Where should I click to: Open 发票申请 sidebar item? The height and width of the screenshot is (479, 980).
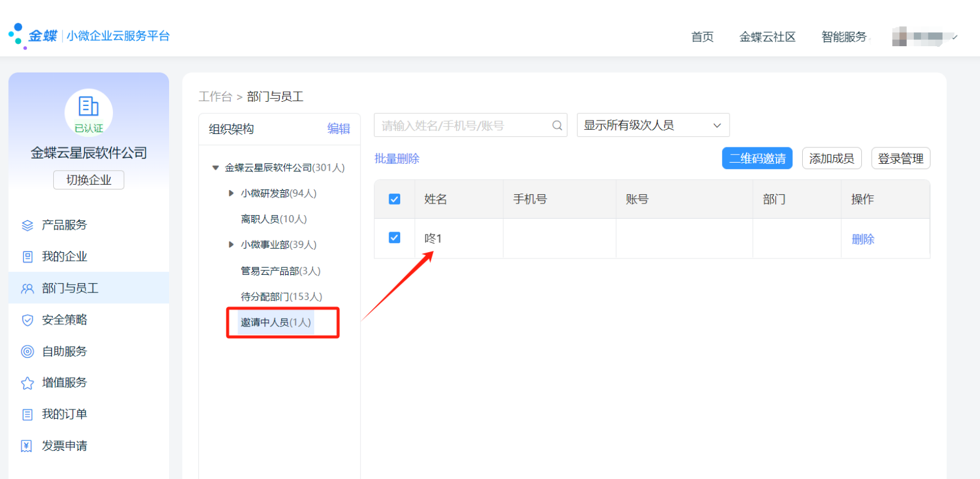(89, 446)
